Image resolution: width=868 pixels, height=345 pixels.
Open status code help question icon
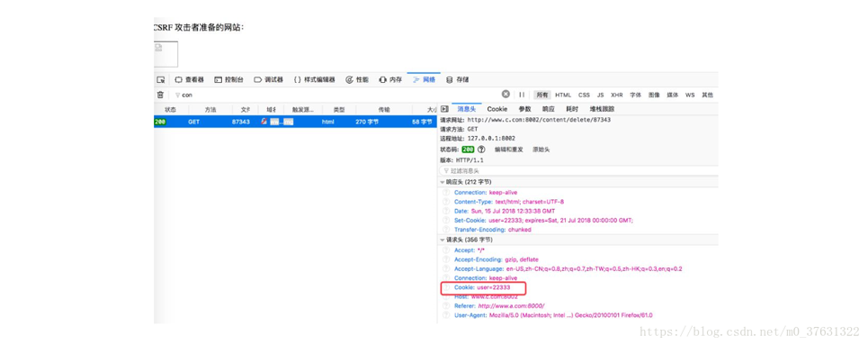pos(481,150)
